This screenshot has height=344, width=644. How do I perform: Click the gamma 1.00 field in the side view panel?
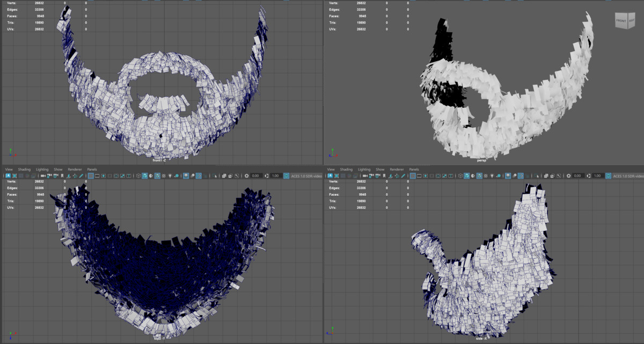tap(597, 175)
